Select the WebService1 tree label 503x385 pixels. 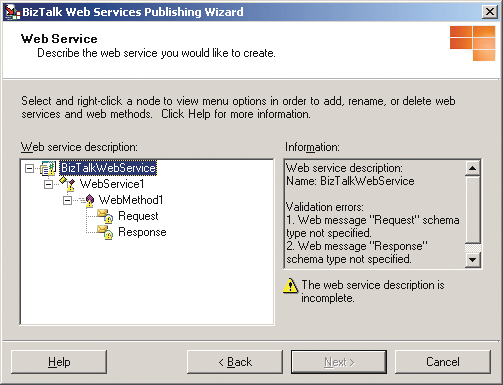[x=112, y=184]
